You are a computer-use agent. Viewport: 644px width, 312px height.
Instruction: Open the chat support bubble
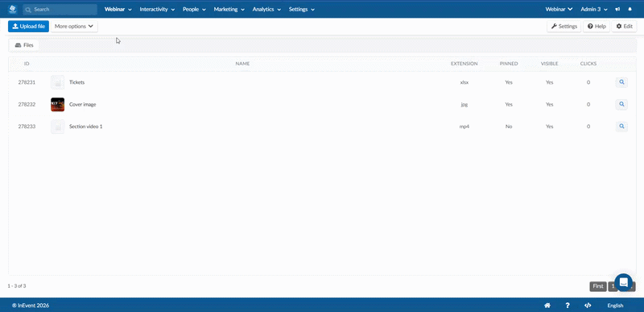[623, 282]
